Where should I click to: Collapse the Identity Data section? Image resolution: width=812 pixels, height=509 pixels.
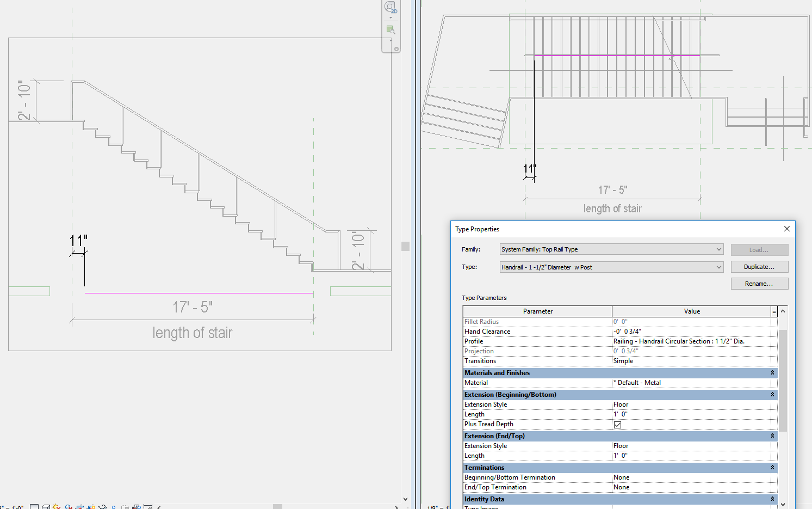(x=772, y=499)
